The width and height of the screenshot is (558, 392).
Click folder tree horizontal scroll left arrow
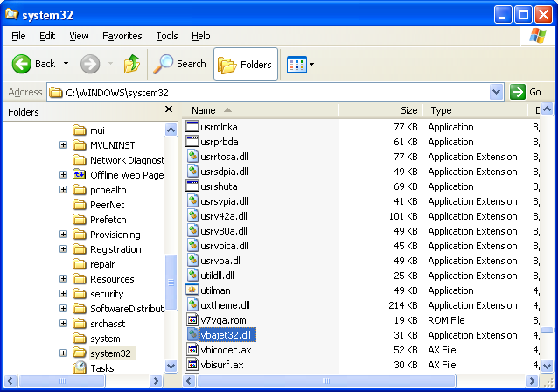pos(10,381)
